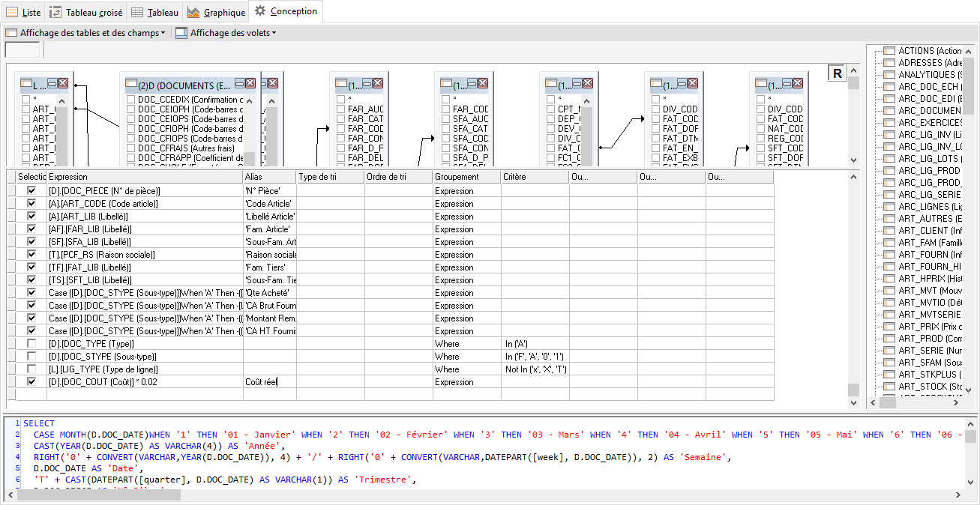980x505 pixels.
Task: Click the table display icon in toolbar
Action: click(x=11, y=33)
